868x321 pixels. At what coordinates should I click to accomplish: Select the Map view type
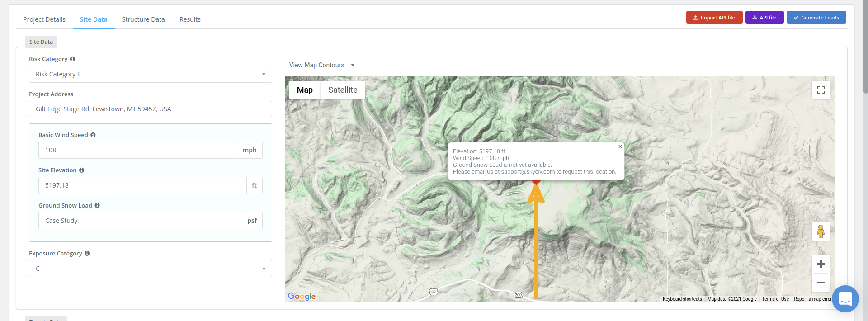click(305, 90)
